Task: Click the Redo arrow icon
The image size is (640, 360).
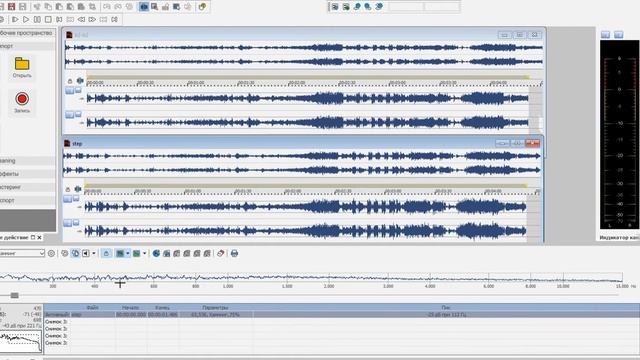Action: pyautogui.click(x=118, y=7)
